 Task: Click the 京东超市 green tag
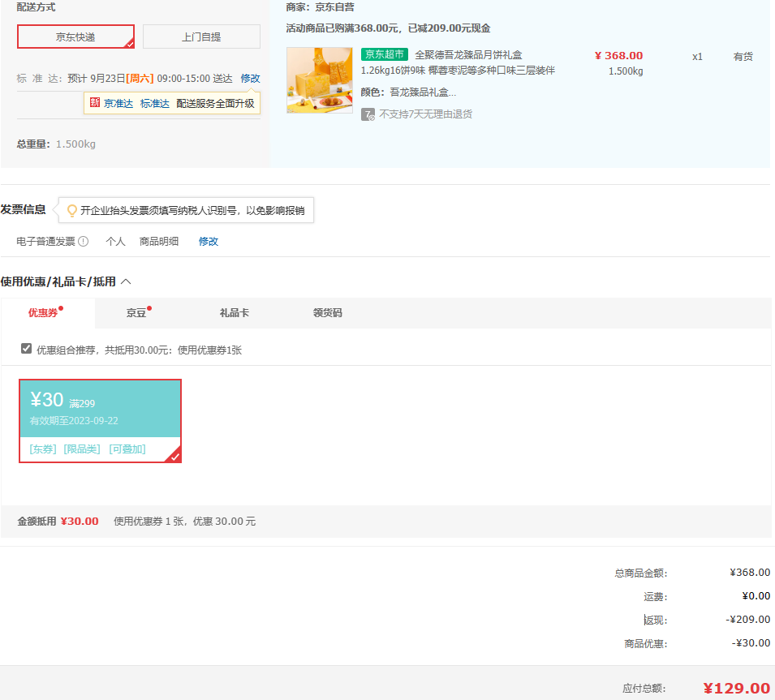385,54
